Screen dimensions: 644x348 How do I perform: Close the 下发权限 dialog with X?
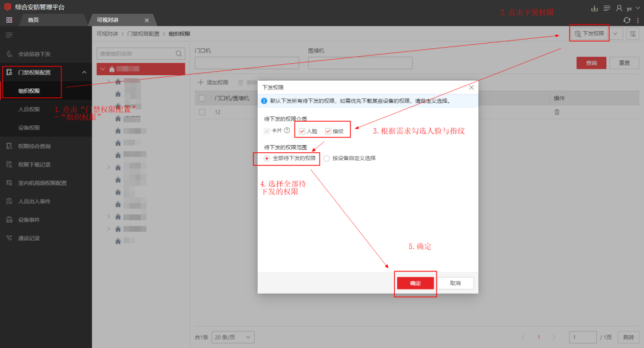[471, 87]
